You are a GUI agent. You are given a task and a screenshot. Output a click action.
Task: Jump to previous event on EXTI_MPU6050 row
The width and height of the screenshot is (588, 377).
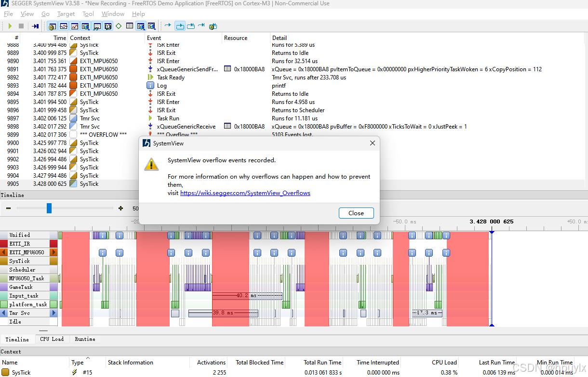[3, 251]
